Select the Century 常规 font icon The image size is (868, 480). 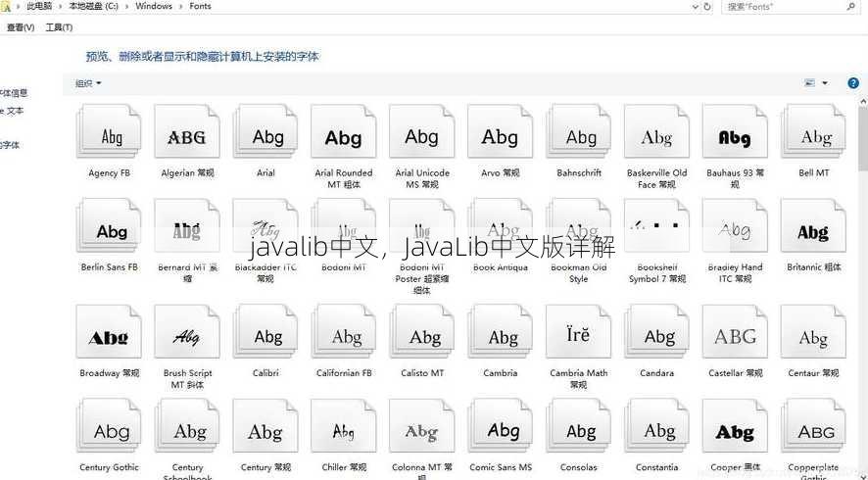point(265,426)
